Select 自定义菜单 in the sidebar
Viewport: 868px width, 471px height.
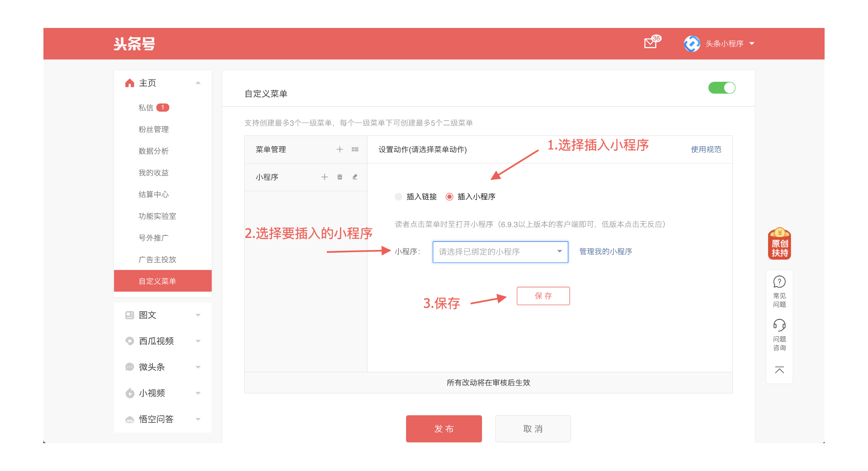point(163,281)
